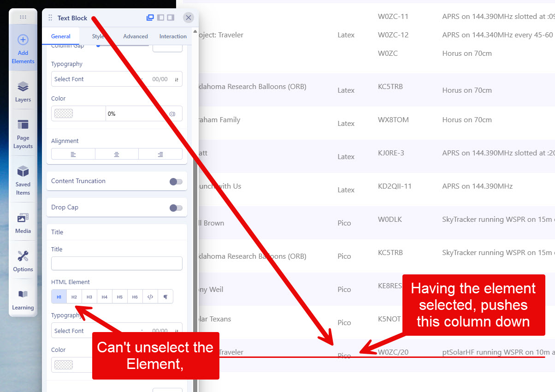The image size is (555, 392).
Task: Select H3 as the HTML element
Action: pos(89,297)
